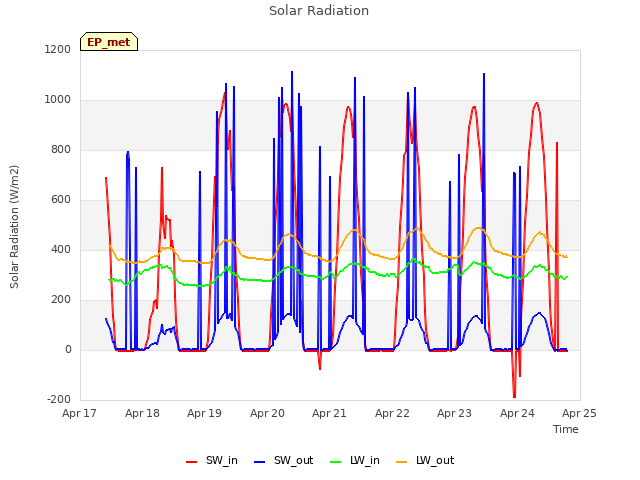Click the Apr 18 x-axis label
The height and width of the screenshot is (480, 640).
(x=142, y=413)
